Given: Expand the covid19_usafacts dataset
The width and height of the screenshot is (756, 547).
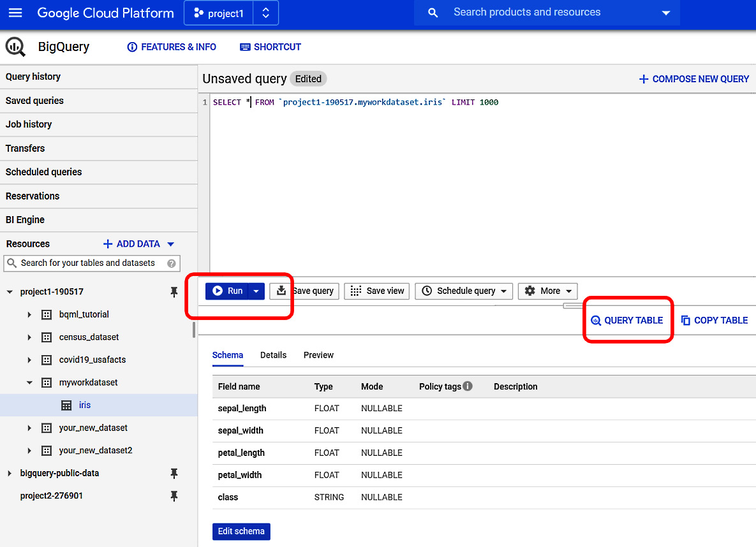Looking at the screenshot, I should [x=29, y=360].
